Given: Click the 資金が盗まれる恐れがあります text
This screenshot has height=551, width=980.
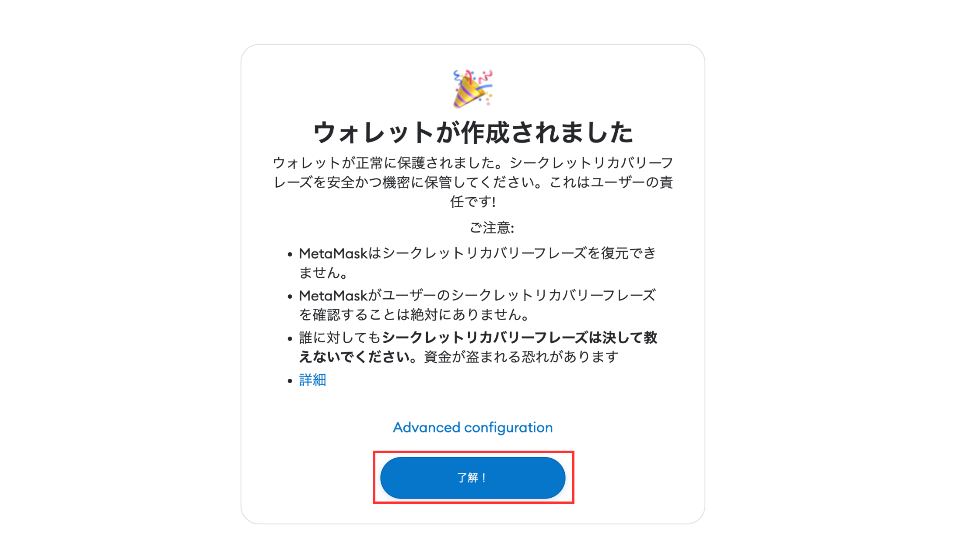Looking at the screenshot, I should pyautogui.click(x=521, y=357).
